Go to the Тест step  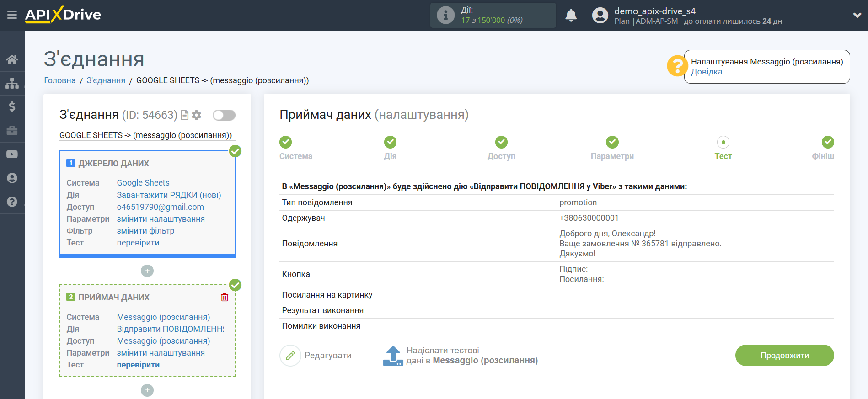pyautogui.click(x=723, y=142)
